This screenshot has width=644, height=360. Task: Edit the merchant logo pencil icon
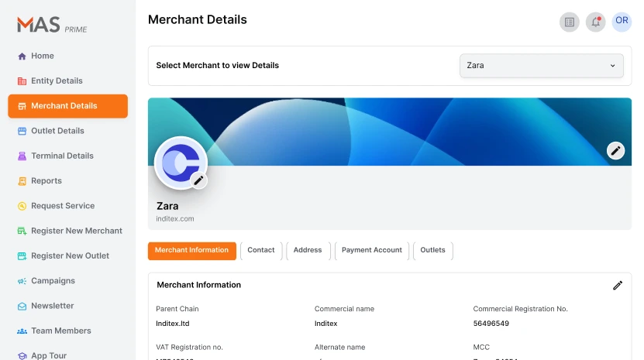pos(198,180)
